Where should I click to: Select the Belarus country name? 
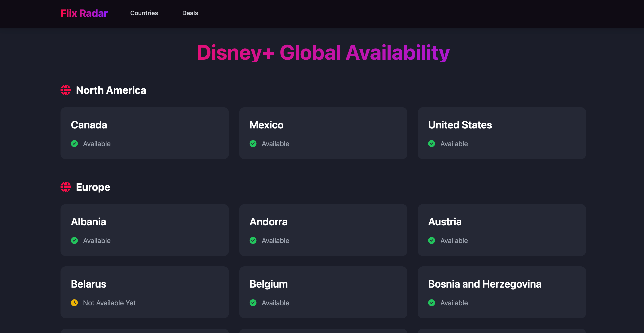click(89, 284)
